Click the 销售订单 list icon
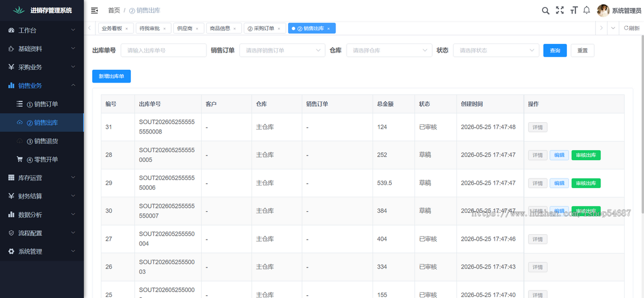The image size is (644, 298). [x=20, y=104]
